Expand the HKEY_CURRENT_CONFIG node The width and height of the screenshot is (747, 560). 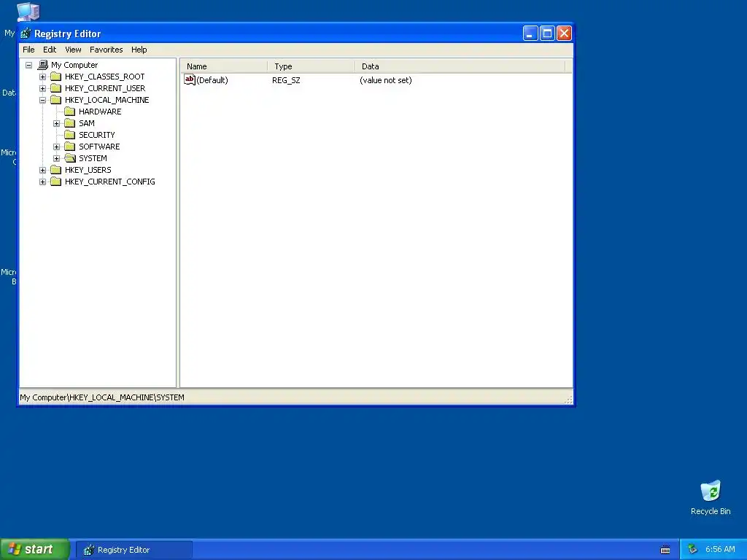point(43,182)
